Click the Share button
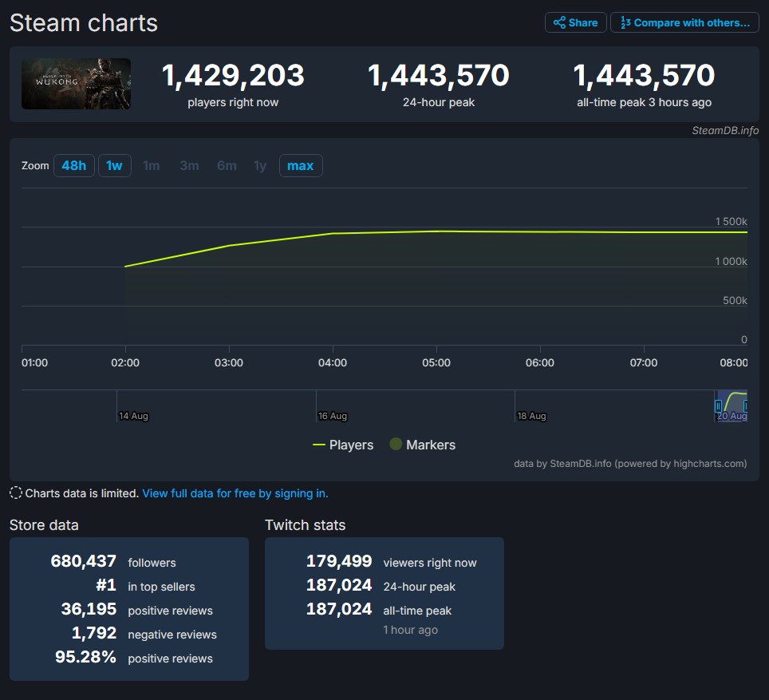 tap(576, 22)
